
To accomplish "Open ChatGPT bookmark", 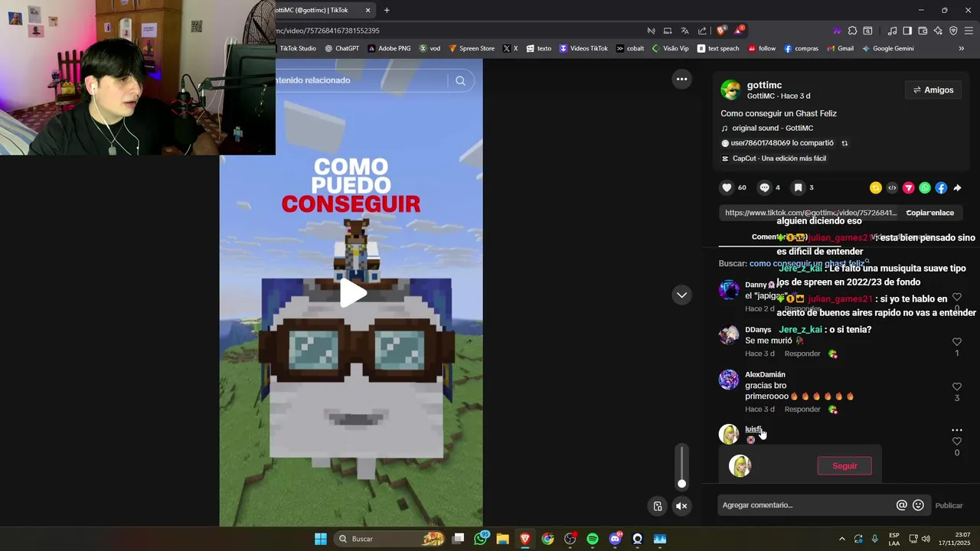I will click(x=341, y=48).
